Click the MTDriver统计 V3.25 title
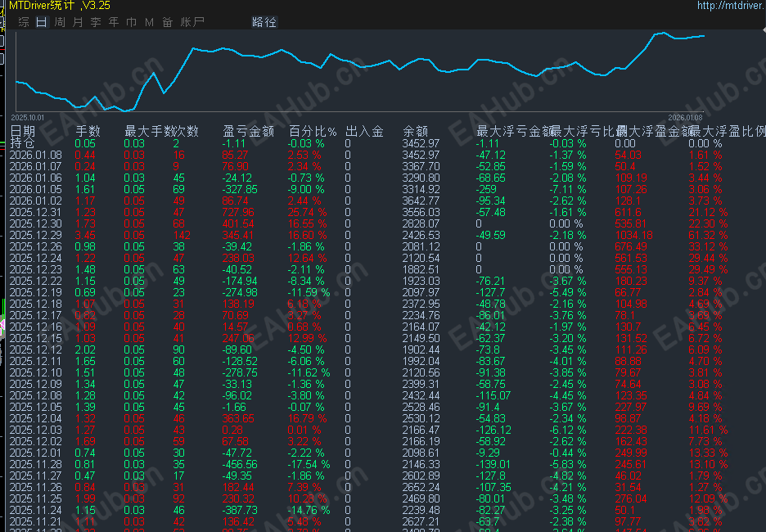 (x=60, y=6)
